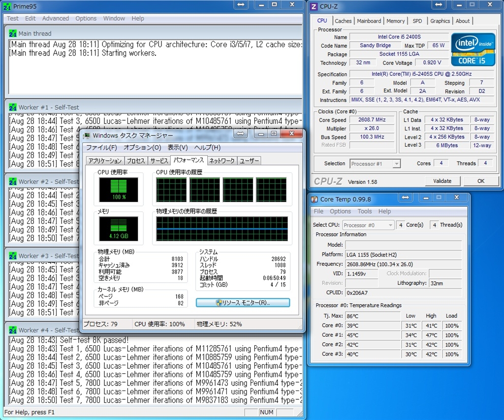Image resolution: width=504 pixels, height=420 pixels.
Task: Switch to the Memory tab in CPU-Z
Action: pos(395,21)
